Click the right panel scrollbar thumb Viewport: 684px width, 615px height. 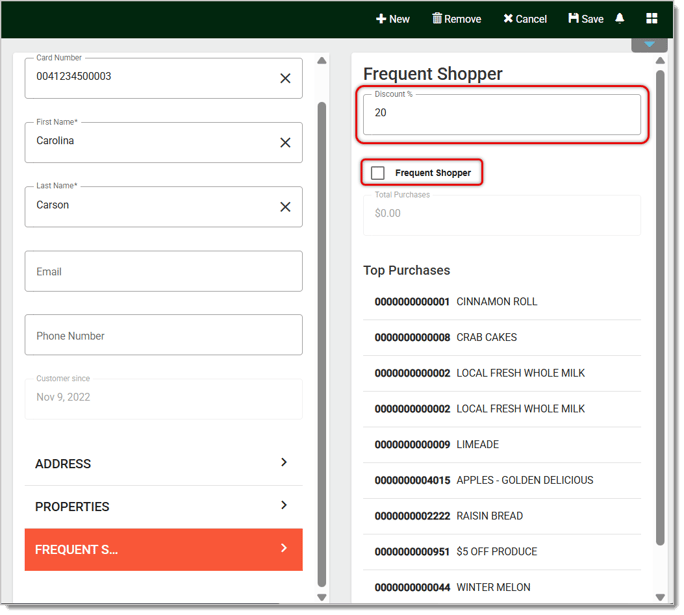point(660,308)
